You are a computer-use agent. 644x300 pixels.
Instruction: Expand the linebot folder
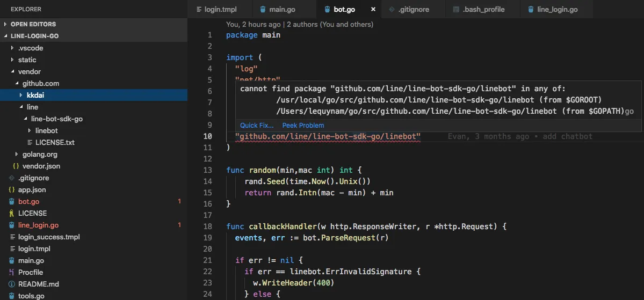(30, 131)
